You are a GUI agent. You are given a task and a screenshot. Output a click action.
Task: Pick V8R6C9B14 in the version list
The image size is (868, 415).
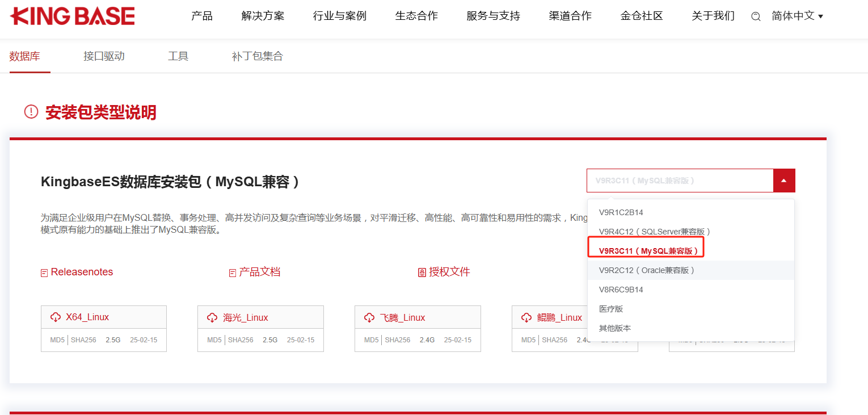pos(621,290)
